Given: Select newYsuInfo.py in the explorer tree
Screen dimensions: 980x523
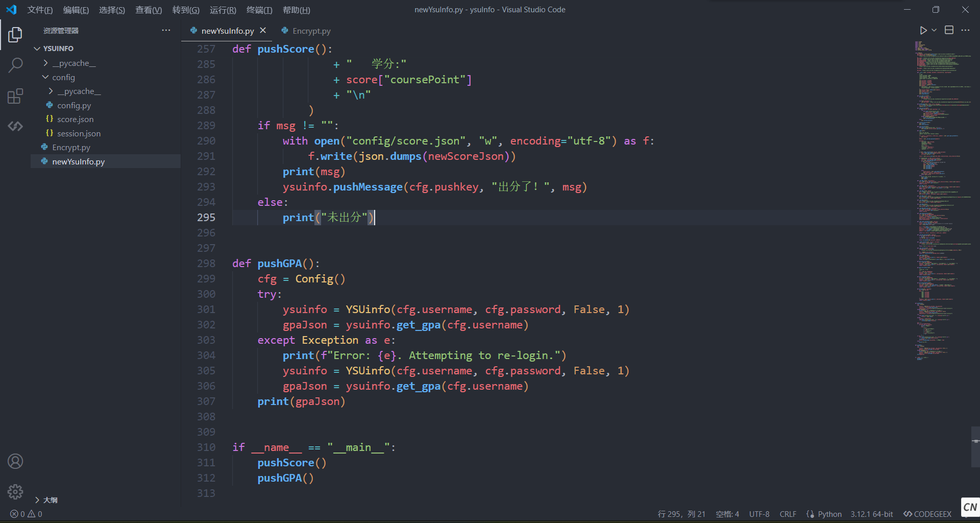Looking at the screenshot, I should click(106, 161).
